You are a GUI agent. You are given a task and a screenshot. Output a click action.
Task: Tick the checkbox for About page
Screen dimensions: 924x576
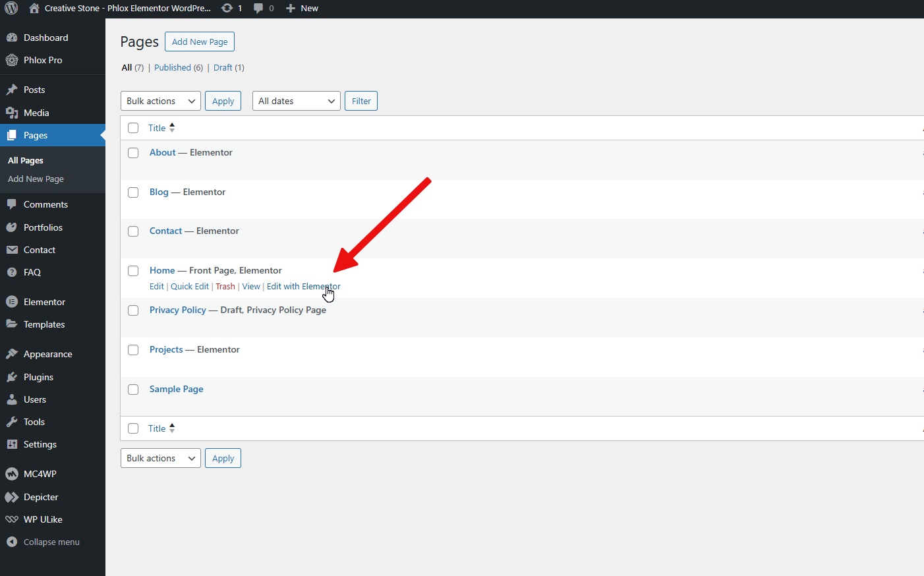(133, 152)
